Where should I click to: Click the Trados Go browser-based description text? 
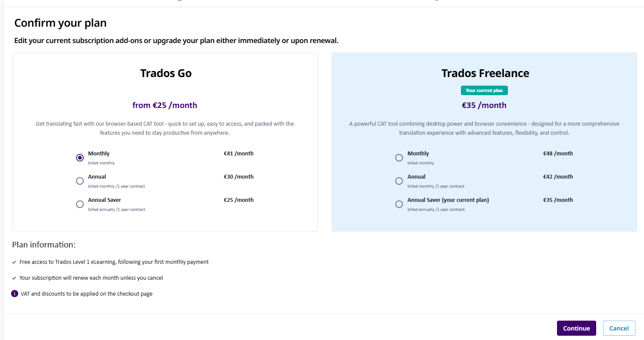165,128
